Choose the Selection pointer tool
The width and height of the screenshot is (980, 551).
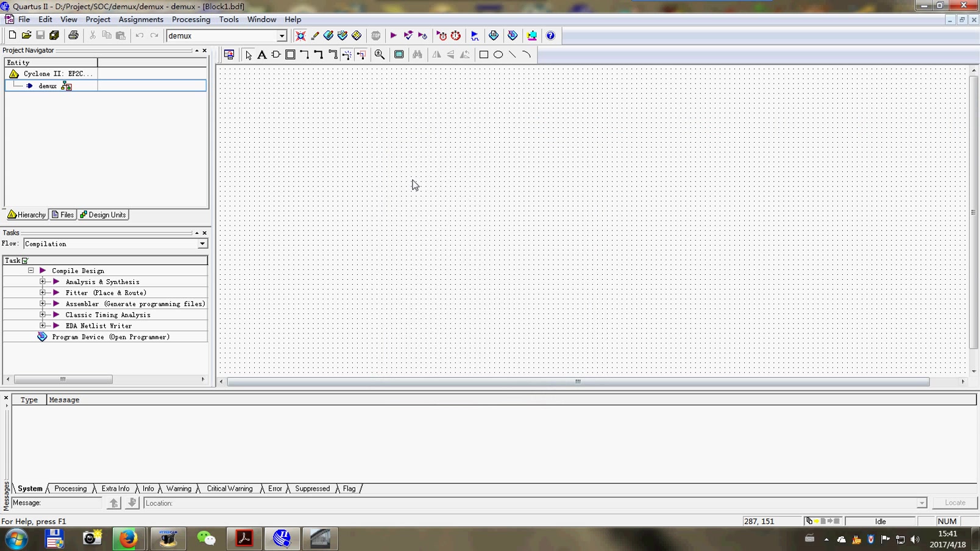[248, 55]
